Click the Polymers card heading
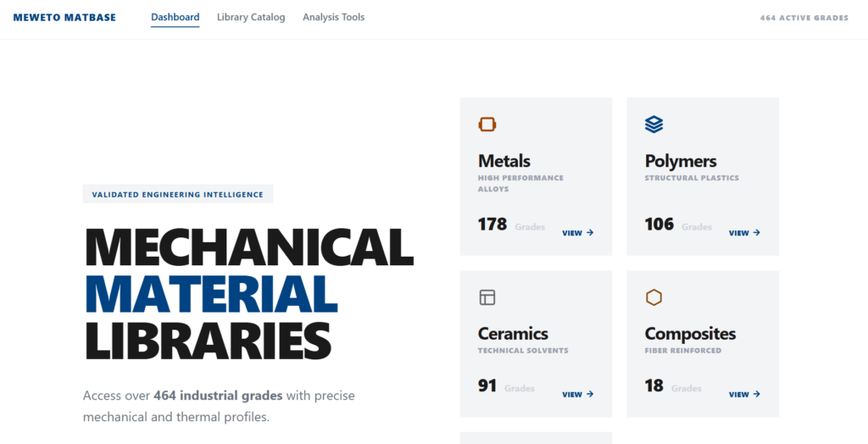868x444 pixels. [681, 161]
